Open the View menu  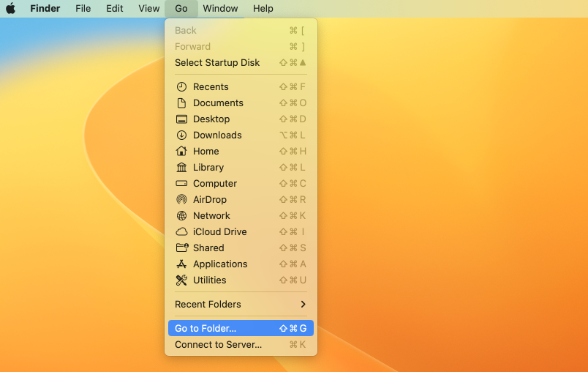click(149, 8)
